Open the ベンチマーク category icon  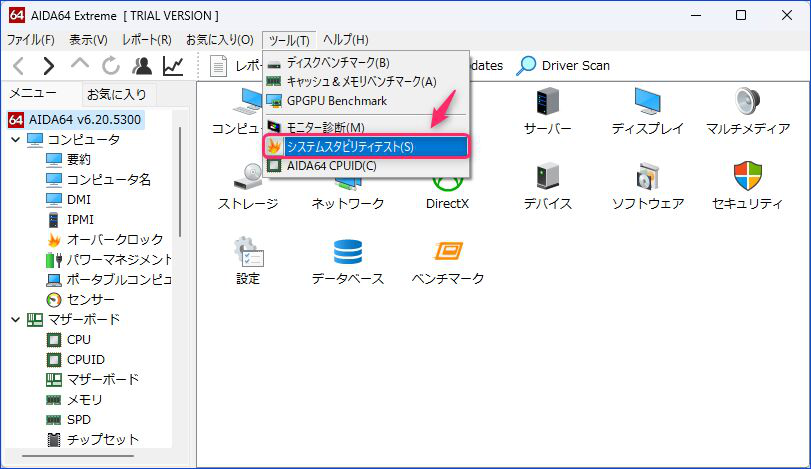[448, 252]
